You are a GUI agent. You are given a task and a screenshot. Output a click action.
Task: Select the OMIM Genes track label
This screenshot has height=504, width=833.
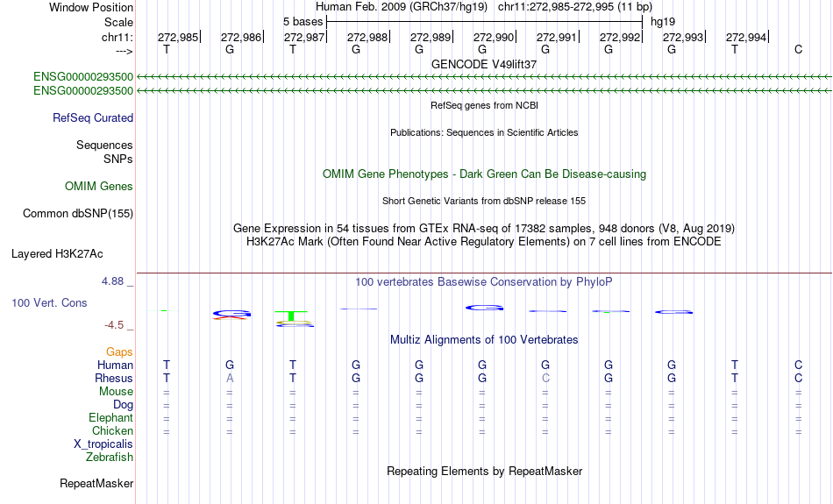[x=99, y=187]
